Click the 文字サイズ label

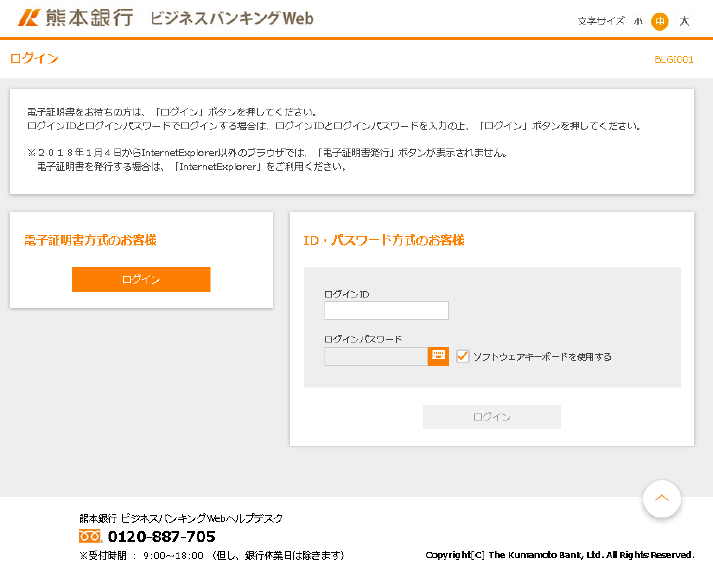pyautogui.click(x=601, y=21)
